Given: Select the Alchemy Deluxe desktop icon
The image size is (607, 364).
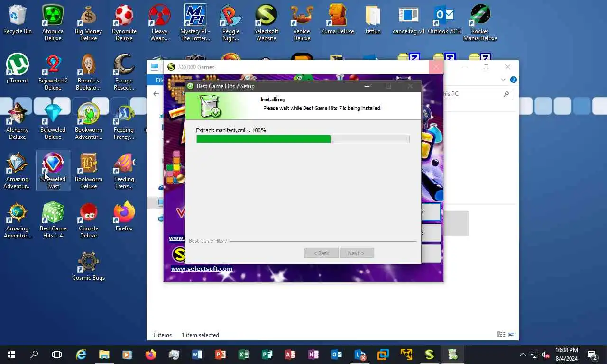Looking at the screenshot, I should (x=18, y=121).
